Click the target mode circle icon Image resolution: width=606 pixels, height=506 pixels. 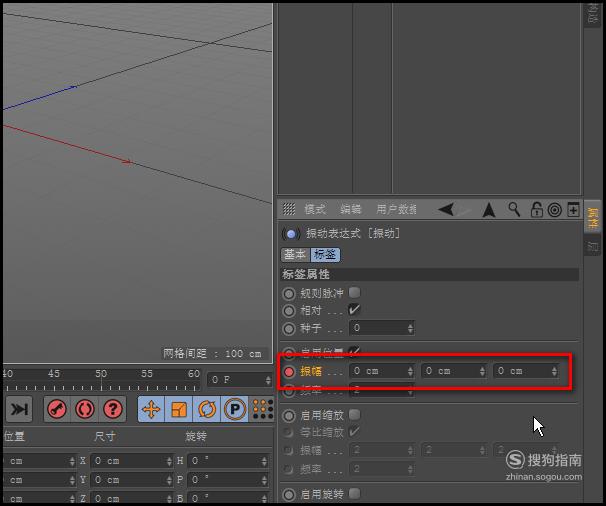555,210
